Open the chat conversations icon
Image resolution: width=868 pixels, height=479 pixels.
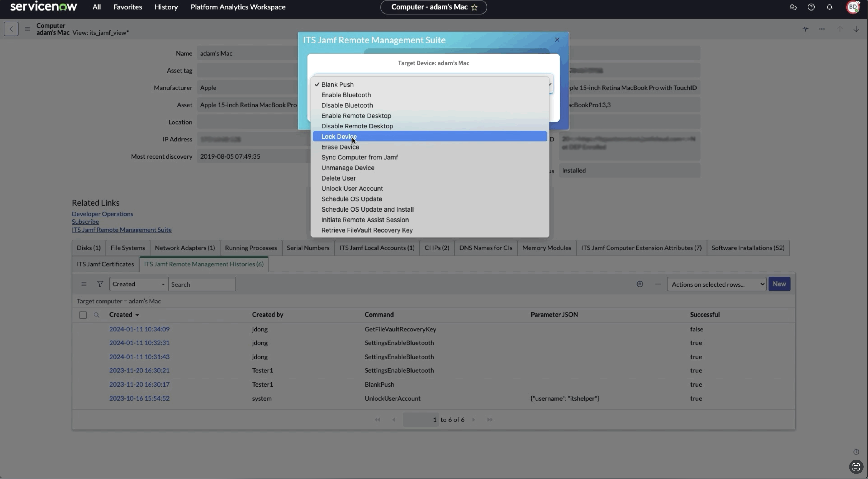pos(793,7)
